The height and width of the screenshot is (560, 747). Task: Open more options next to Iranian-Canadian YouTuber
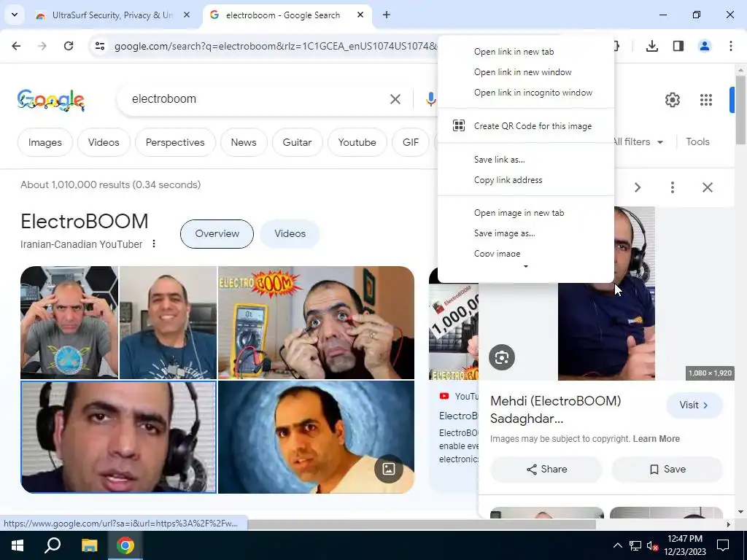(153, 244)
